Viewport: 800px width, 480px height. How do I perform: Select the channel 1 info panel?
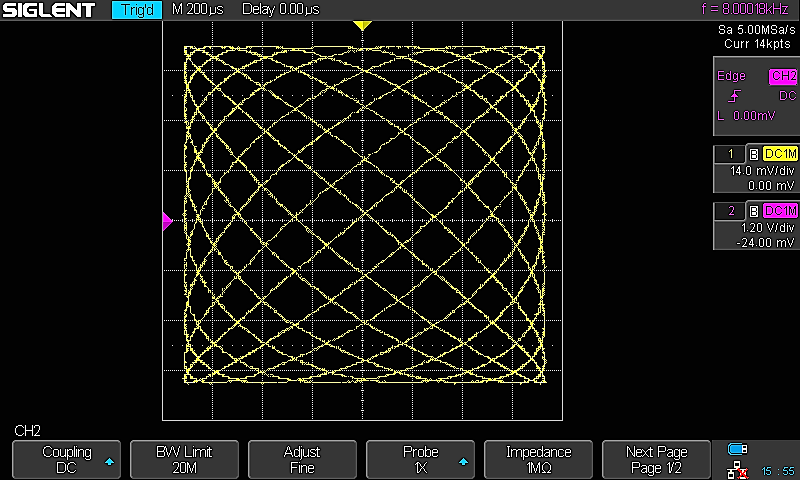pyautogui.click(x=755, y=170)
